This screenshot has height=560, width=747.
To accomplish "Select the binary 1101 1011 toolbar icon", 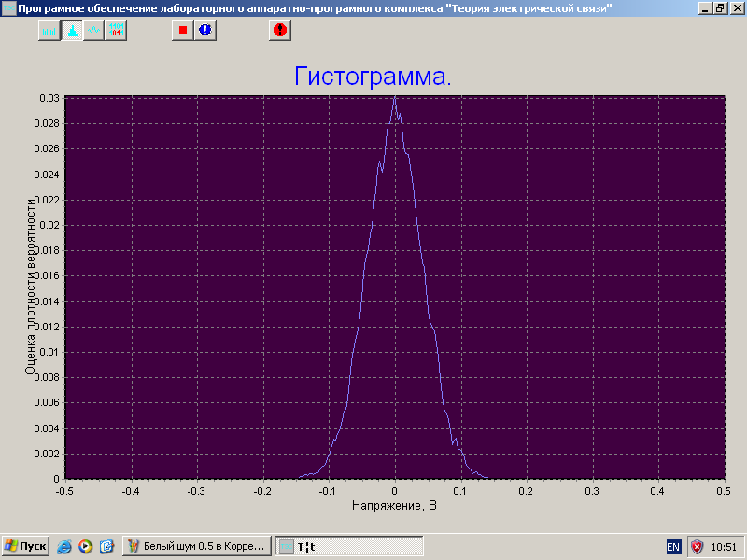I will [116, 31].
